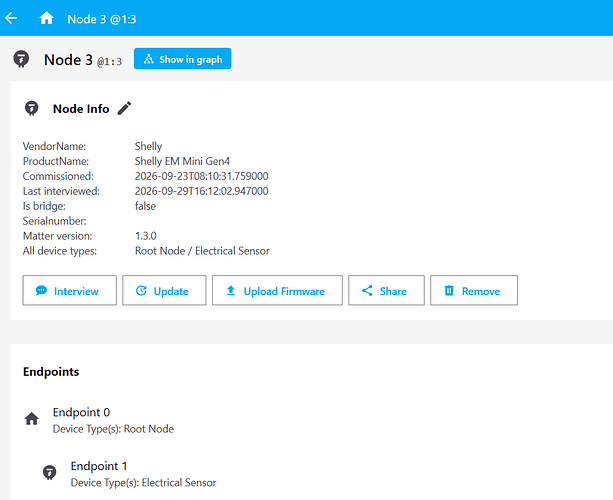The width and height of the screenshot is (613, 500).
Task: Click the Is bridge value 'false'
Action: (145, 206)
